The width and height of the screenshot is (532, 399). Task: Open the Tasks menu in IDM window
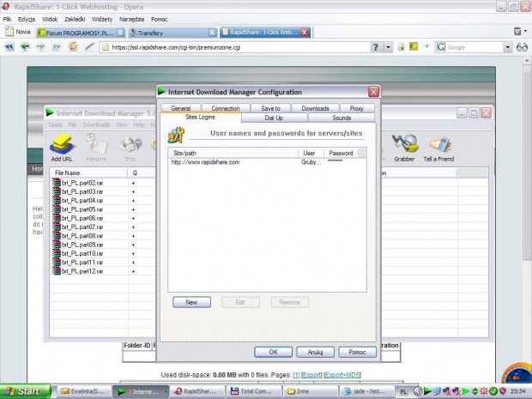pyautogui.click(x=55, y=125)
